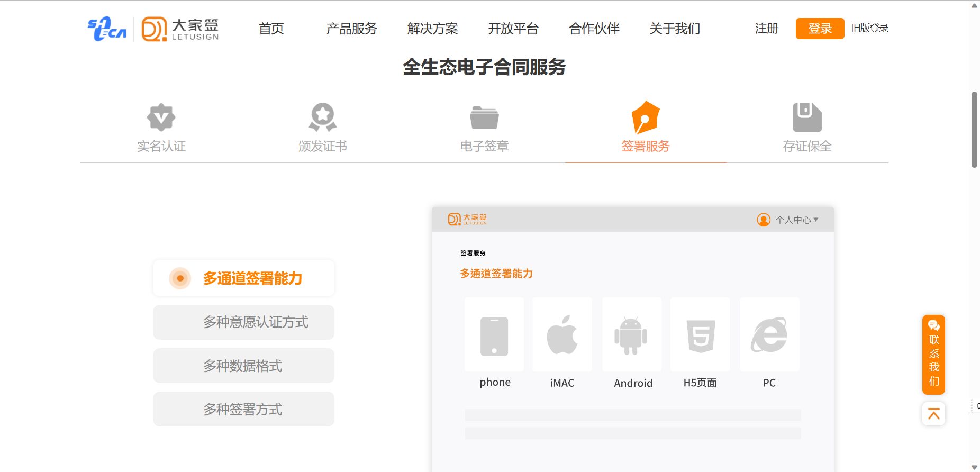Click the back-to-top arrow icon

(x=934, y=414)
